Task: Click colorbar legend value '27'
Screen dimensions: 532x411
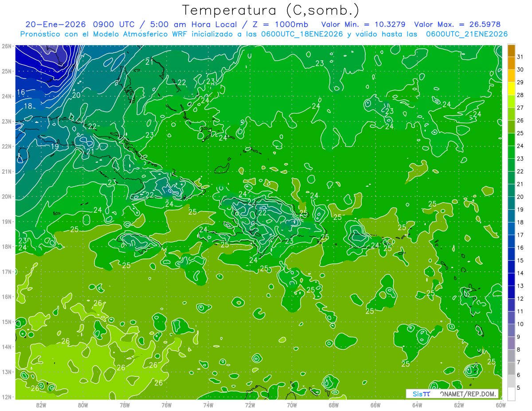Action: pyautogui.click(x=520, y=108)
